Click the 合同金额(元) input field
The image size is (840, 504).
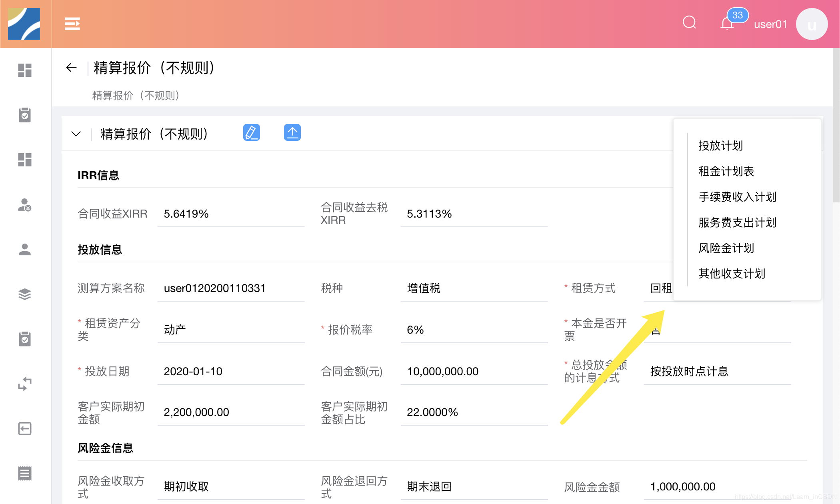pyautogui.click(x=474, y=372)
